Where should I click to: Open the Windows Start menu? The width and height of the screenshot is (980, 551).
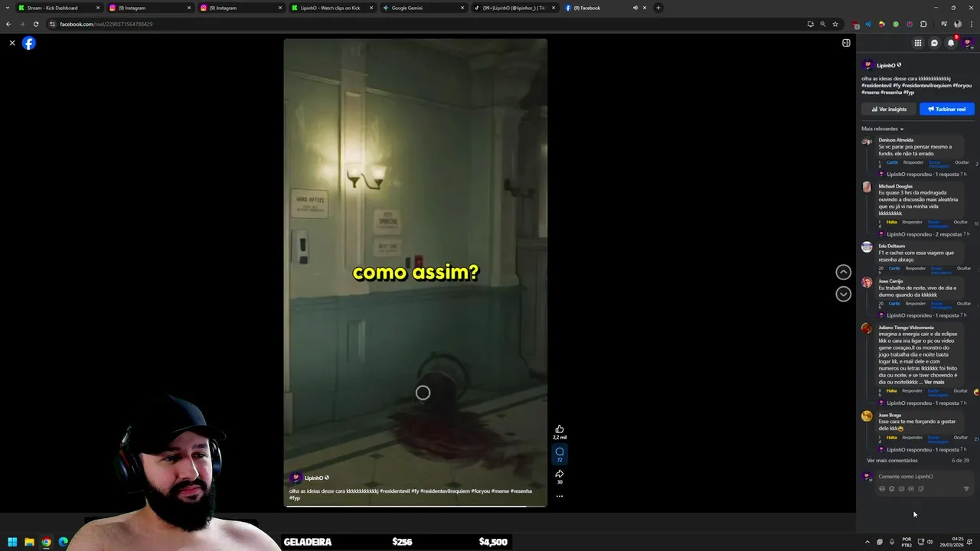coord(12,542)
